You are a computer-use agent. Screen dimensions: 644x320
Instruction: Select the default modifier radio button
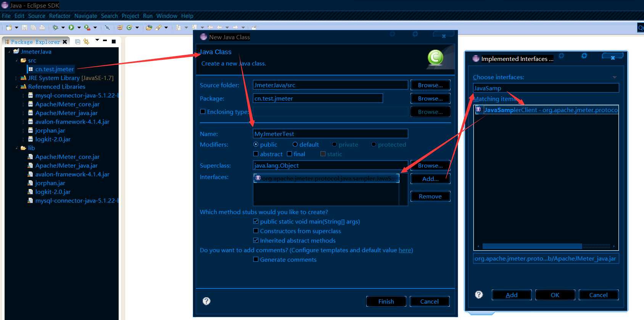pyautogui.click(x=295, y=144)
